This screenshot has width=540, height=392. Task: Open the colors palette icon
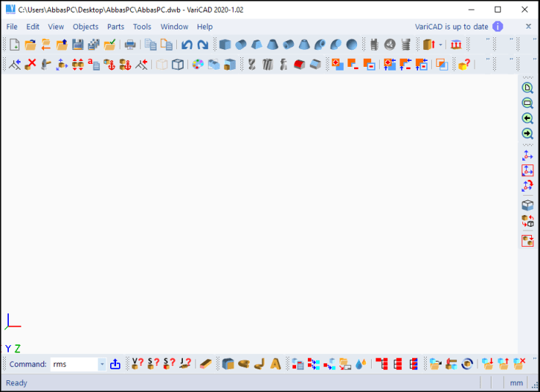coord(198,65)
